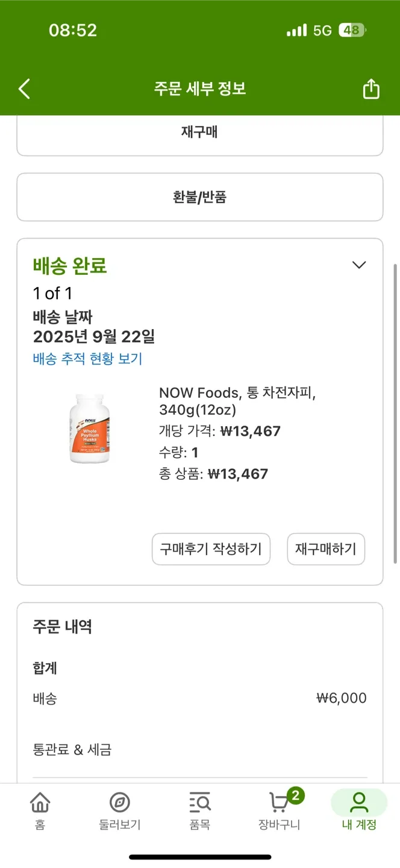The height and width of the screenshot is (868, 400).
Task: Open the psyllium husk product thumbnail
Action: coord(90,429)
